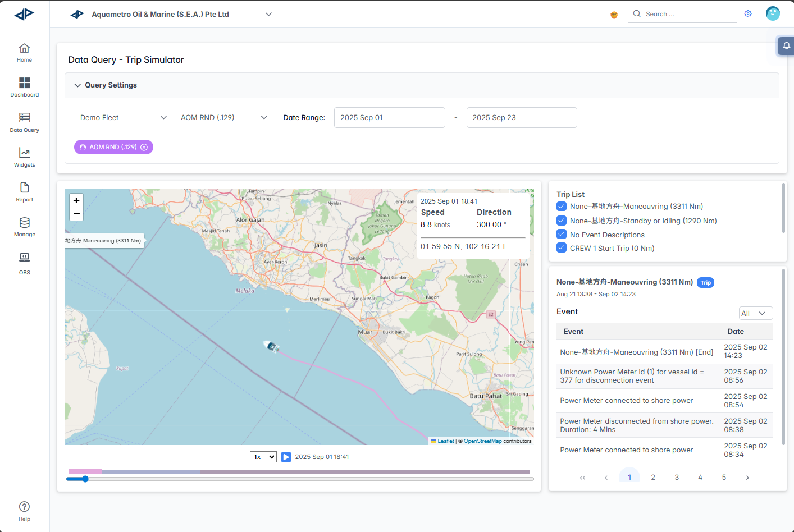Expand the 1x playback speed dropdown
The image size is (794, 532).
(x=263, y=457)
